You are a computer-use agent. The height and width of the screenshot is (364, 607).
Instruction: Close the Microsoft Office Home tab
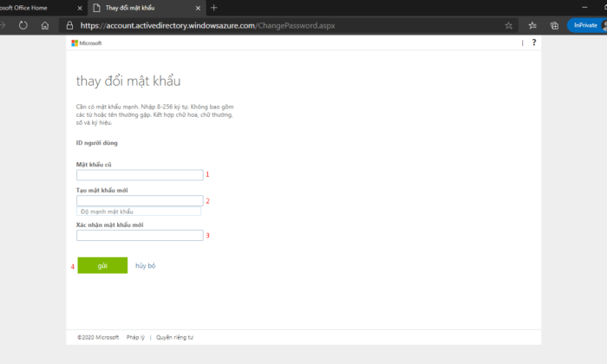coord(80,8)
